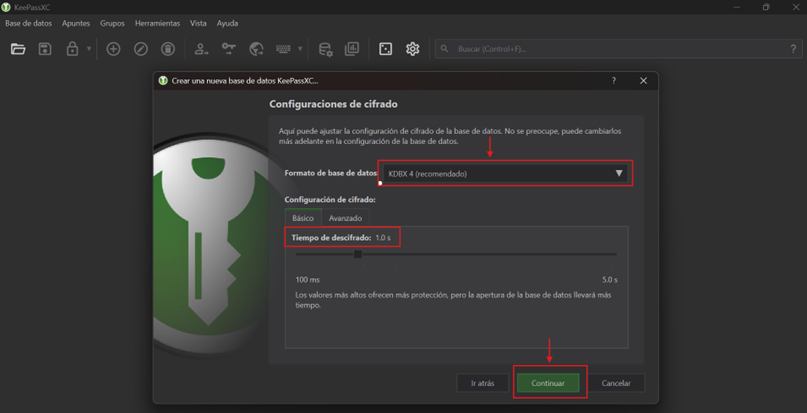Click the 'Configuraciones de cifrado' heading
This screenshot has height=413, width=807.
click(334, 104)
